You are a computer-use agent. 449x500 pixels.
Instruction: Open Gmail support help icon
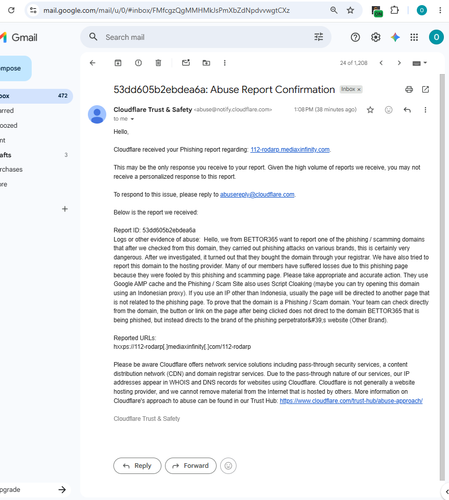[x=355, y=37]
